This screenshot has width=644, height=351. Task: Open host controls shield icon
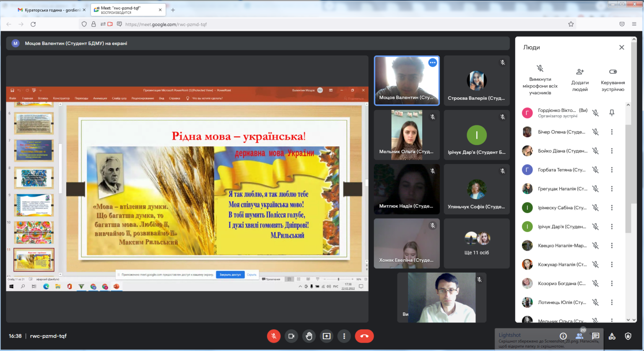(628, 336)
